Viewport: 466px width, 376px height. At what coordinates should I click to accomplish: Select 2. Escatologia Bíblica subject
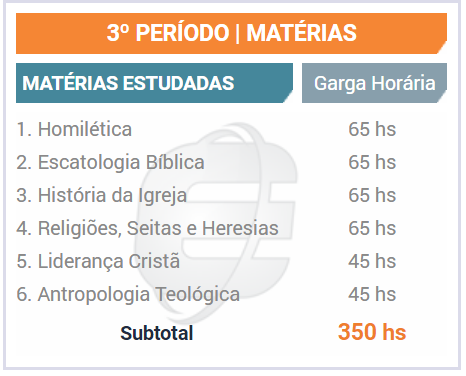110,162
